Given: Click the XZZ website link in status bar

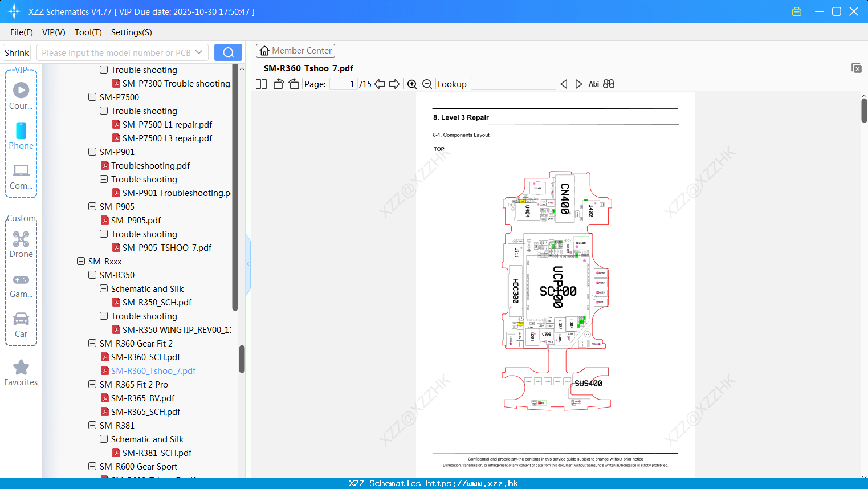Looking at the screenshot, I should (472, 483).
